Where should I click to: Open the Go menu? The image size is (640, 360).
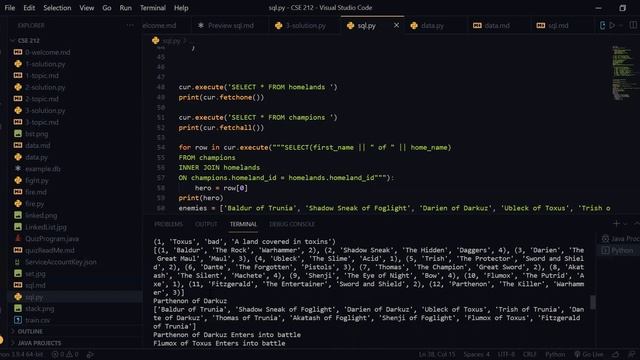tap(107, 8)
